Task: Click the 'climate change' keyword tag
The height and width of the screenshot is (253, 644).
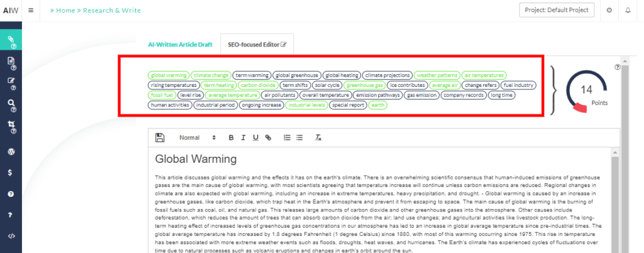Action: 211,75
